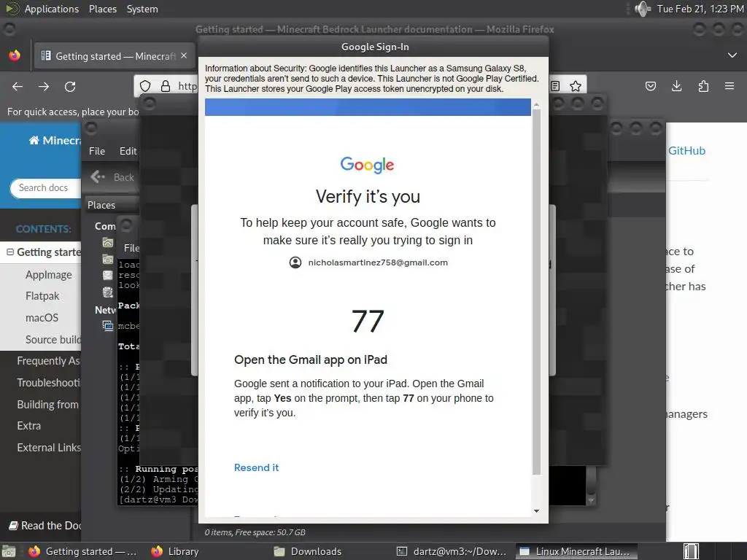Open the Firefox downloads panel
Screen dimensions: 747x560
(676, 86)
